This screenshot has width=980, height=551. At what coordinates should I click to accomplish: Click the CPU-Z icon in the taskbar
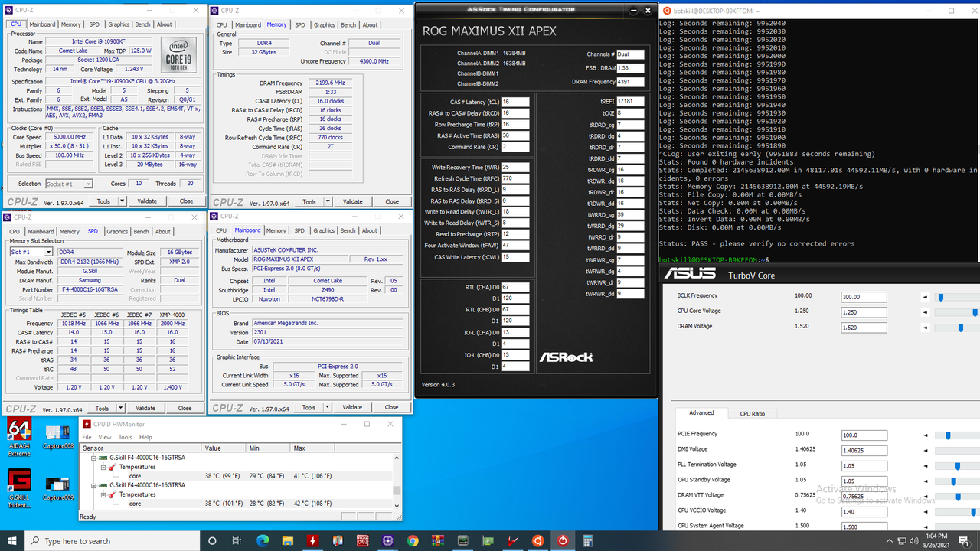[363, 541]
